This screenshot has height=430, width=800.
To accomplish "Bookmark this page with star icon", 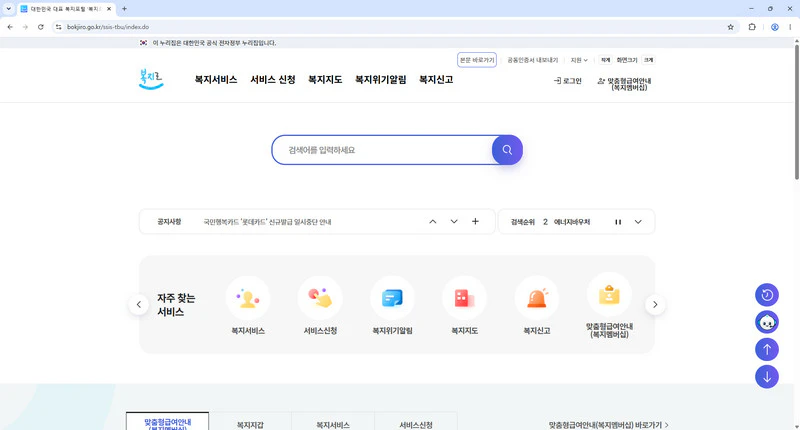I will coord(731,27).
